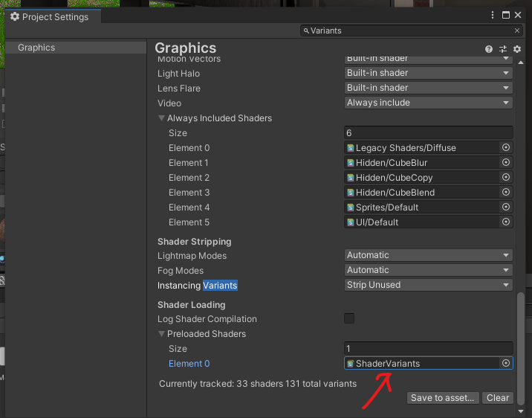
Task: Click the settings search field
Action: (409, 30)
